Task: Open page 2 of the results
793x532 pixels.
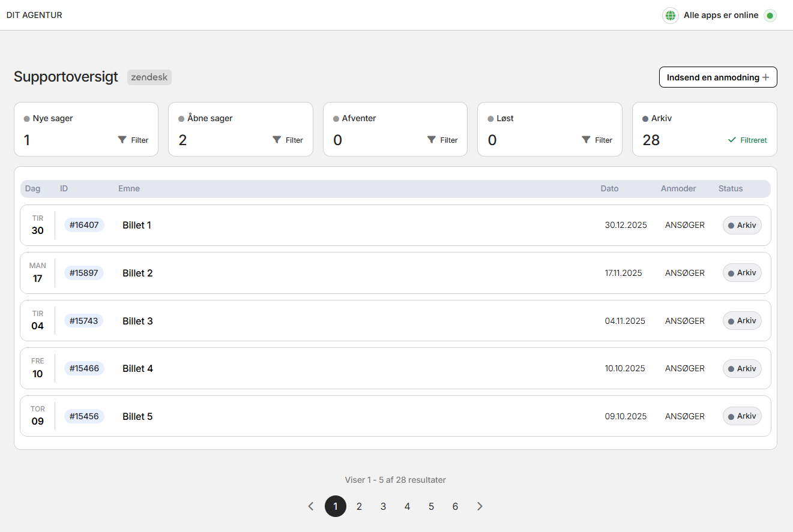Action: (359, 506)
